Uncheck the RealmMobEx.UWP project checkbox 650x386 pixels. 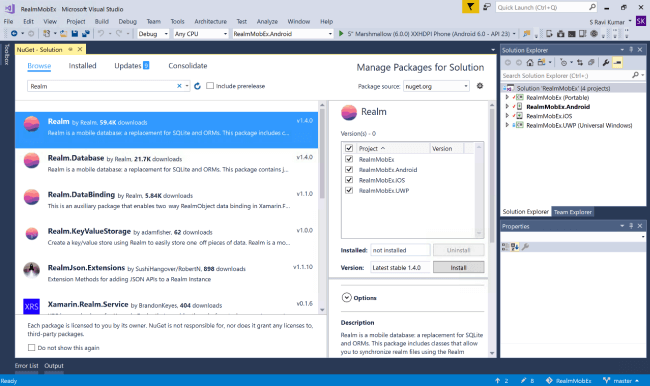pyautogui.click(x=349, y=190)
